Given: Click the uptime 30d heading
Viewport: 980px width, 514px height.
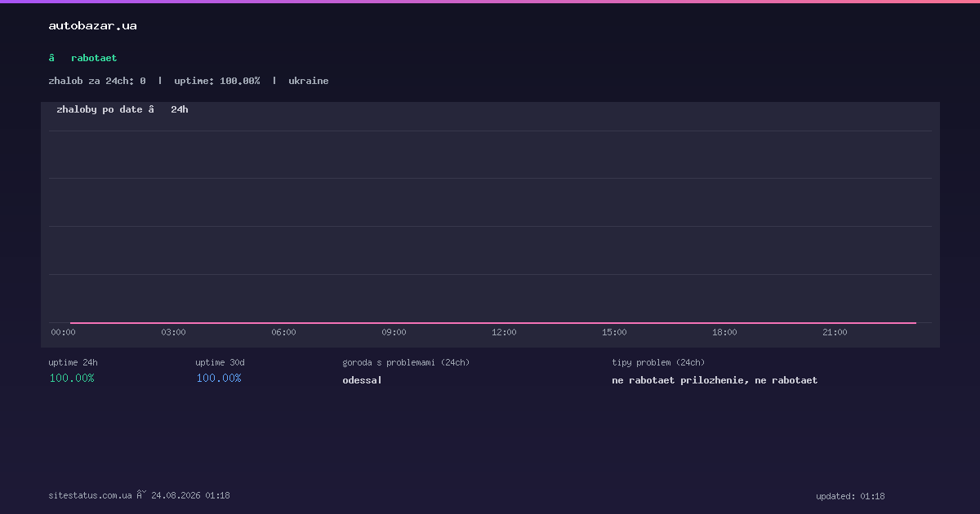Looking at the screenshot, I should tap(220, 362).
